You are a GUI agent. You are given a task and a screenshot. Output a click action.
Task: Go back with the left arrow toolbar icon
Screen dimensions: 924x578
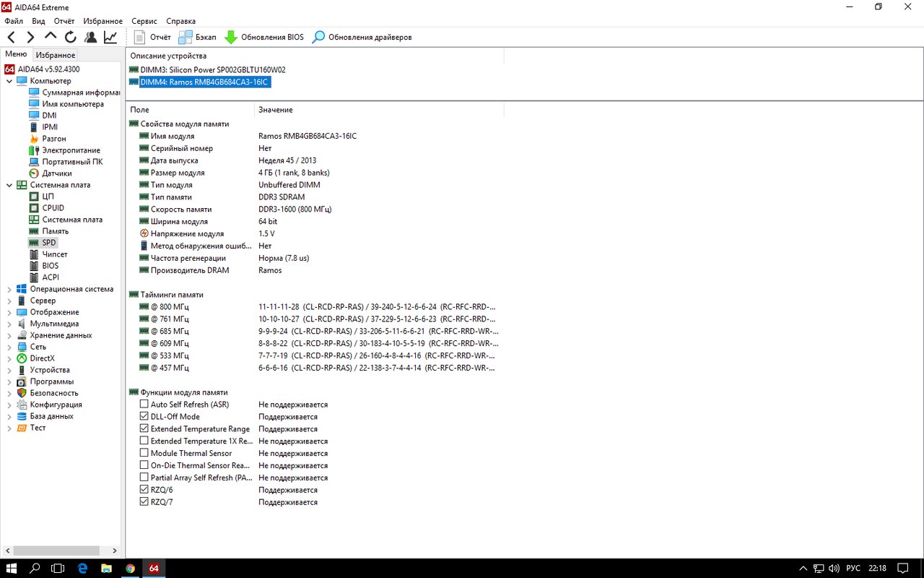[12, 37]
